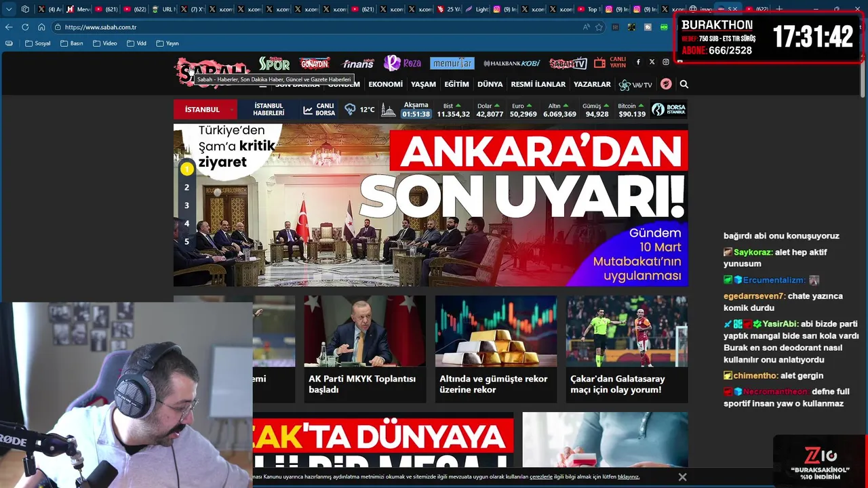Open the İSTANBUL city dropdown
The width and height of the screenshot is (868, 488).
205,109
